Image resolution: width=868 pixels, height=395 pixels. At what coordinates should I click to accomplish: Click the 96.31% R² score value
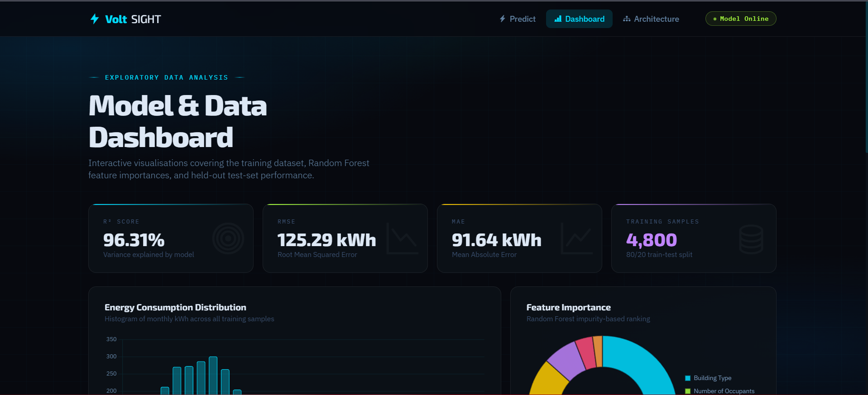(134, 240)
